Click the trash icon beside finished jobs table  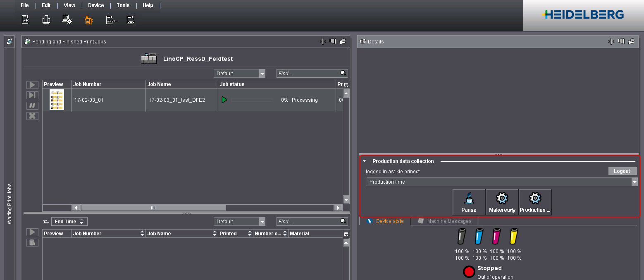(32, 242)
